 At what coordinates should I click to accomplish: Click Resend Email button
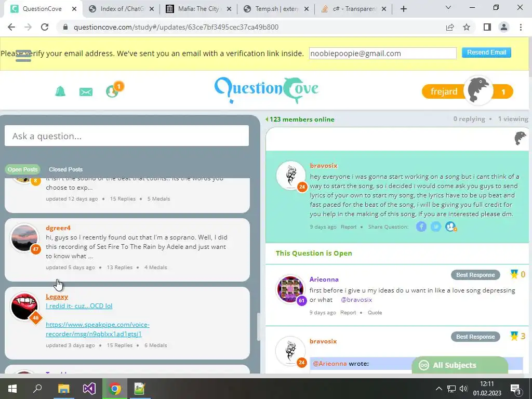click(x=486, y=52)
